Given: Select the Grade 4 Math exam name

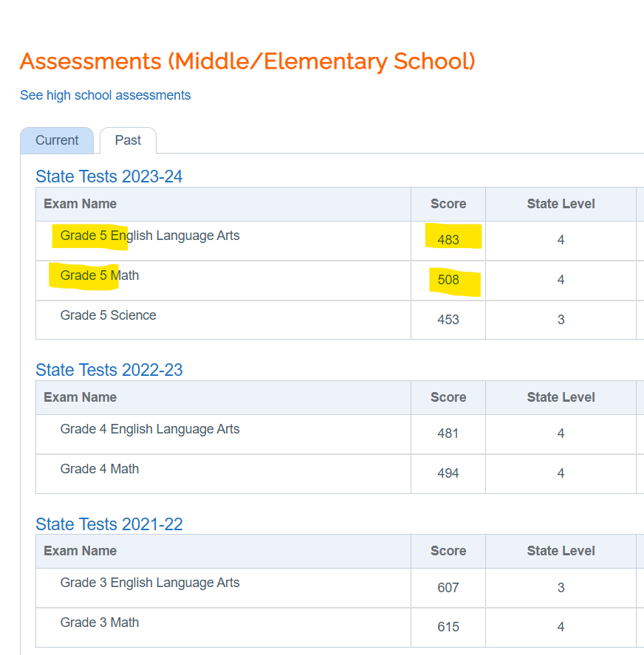Looking at the screenshot, I should [x=100, y=470].
